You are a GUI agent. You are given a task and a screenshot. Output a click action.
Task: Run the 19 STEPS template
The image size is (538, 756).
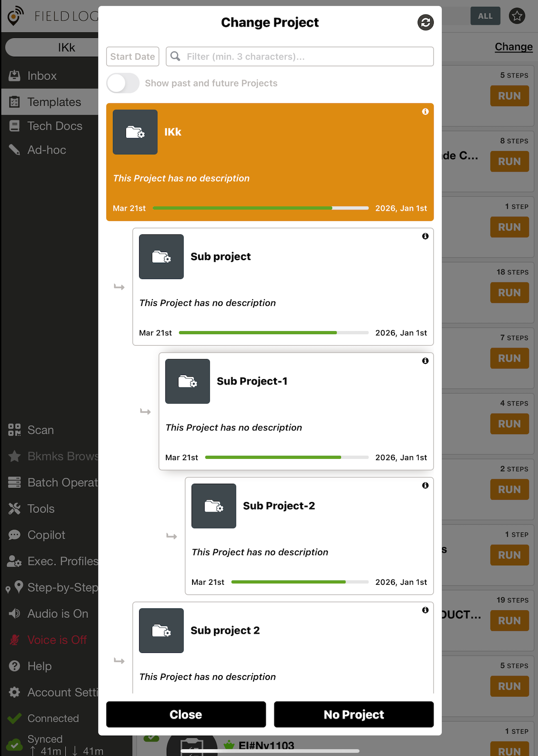[510, 621]
